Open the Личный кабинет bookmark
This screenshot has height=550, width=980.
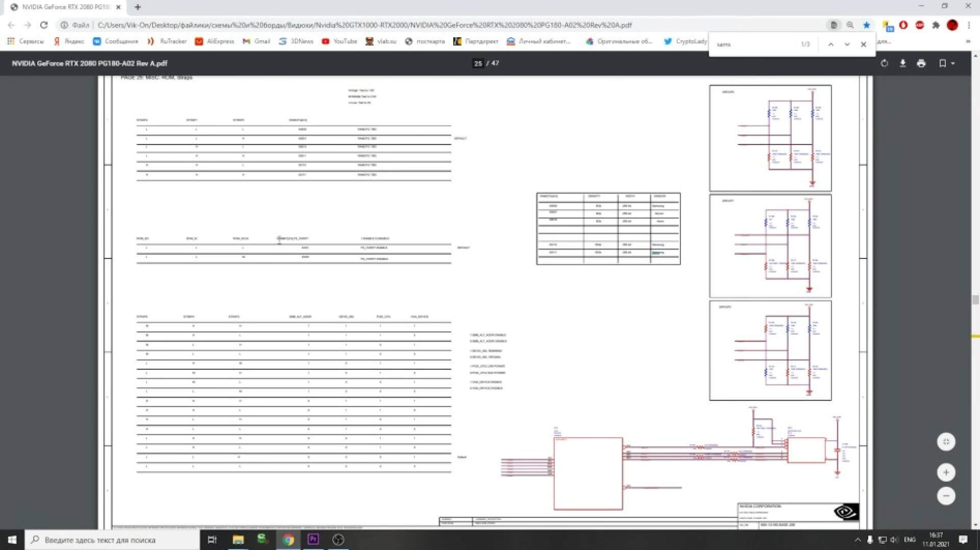pyautogui.click(x=538, y=41)
